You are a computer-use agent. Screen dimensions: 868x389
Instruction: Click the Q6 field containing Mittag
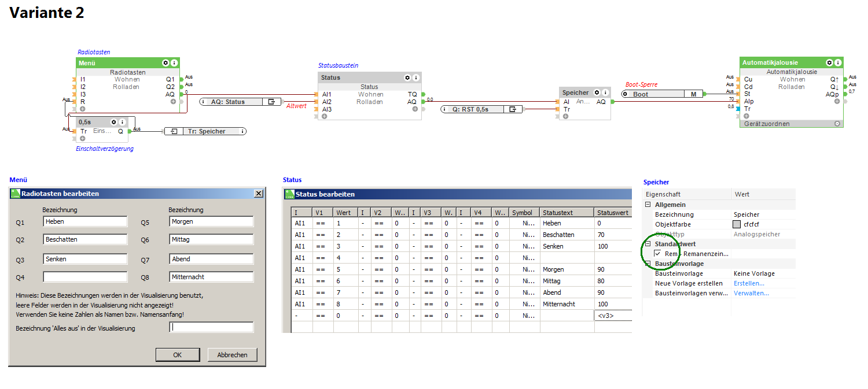pyautogui.click(x=211, y=239)
